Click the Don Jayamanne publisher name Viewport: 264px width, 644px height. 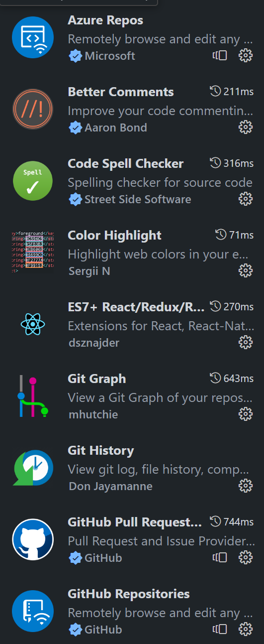(x=110, y=486)
